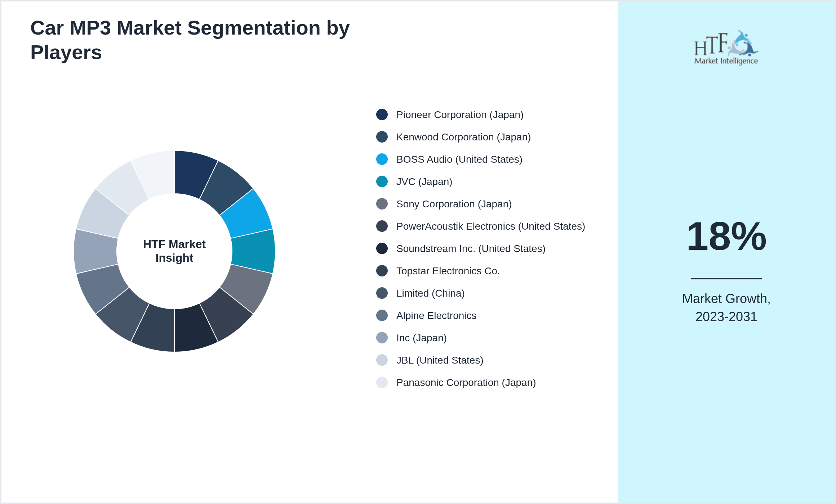Select the 'Kenwood Corporation (Japan)' legend label

463,137
